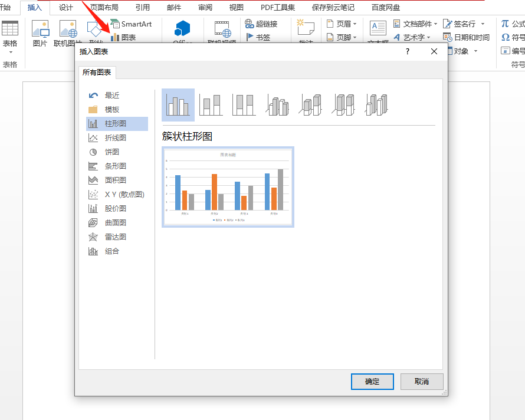Confirm chart insertion with 确定

[372, 382]
